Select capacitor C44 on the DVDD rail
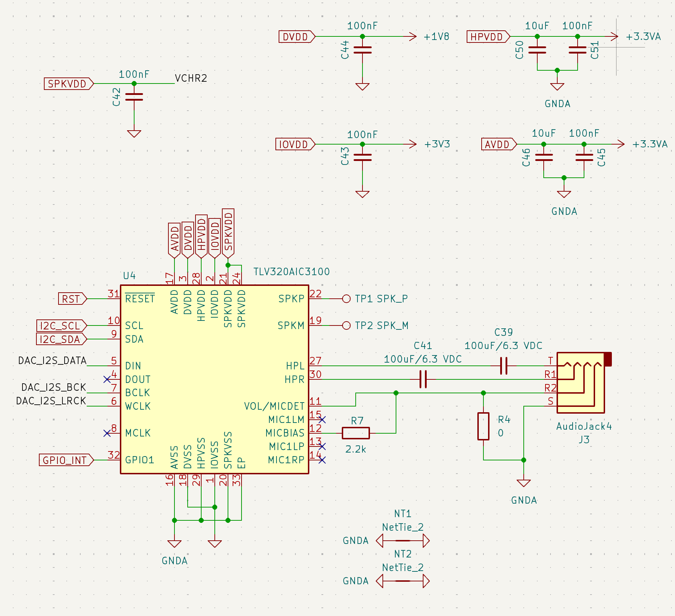 [362, 50]
